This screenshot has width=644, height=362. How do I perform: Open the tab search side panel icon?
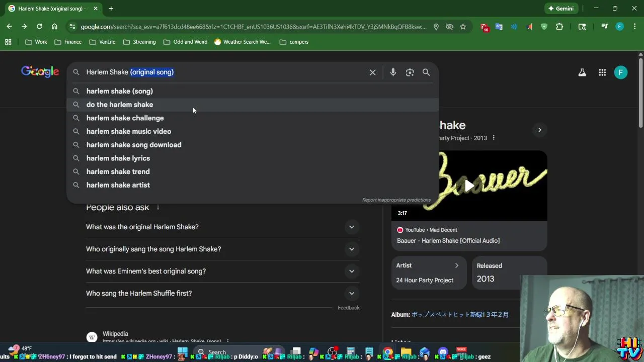tap(582, 27)
